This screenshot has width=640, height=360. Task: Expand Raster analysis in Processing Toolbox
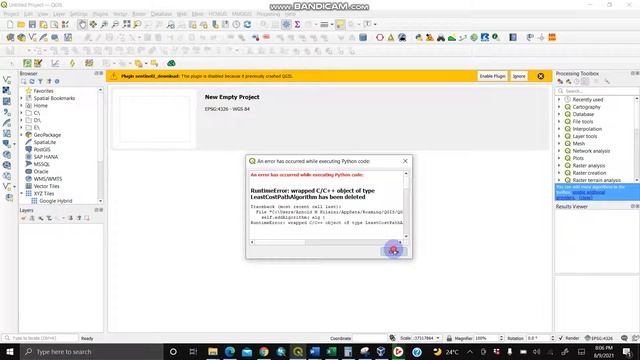(559, 166)
